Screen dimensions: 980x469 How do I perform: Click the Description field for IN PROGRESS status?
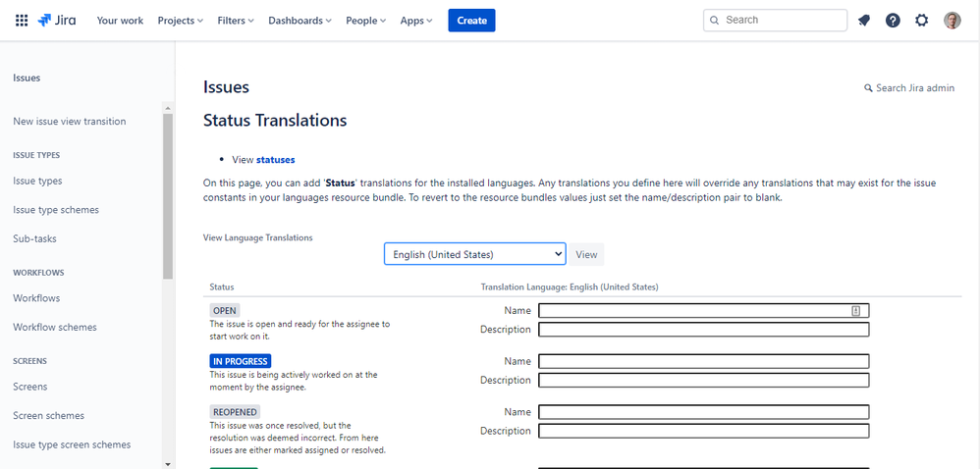704,381
